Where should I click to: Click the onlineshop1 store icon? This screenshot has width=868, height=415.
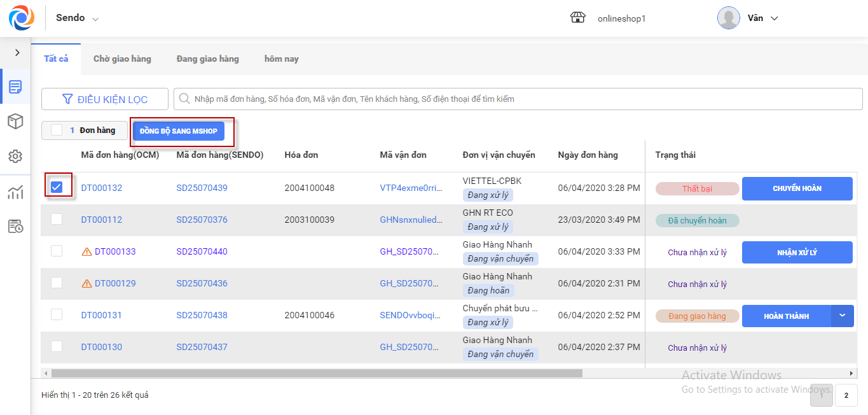(x=577, y=18)
